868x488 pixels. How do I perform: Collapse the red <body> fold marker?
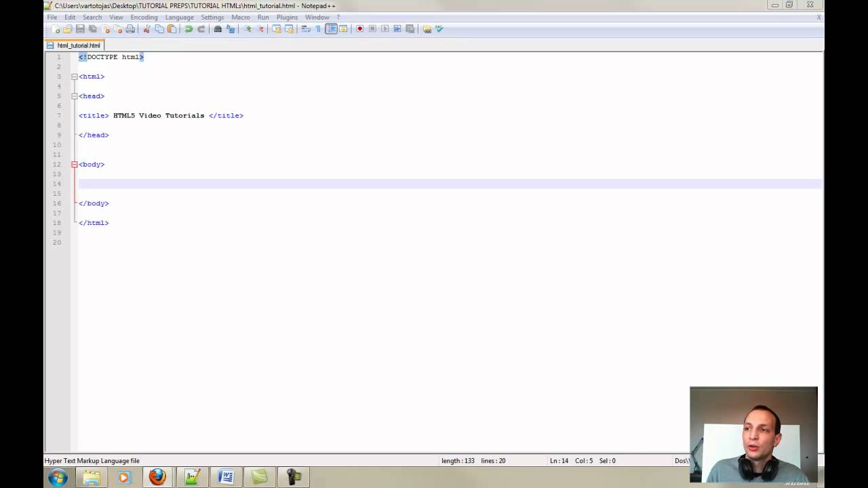point(75,165)
